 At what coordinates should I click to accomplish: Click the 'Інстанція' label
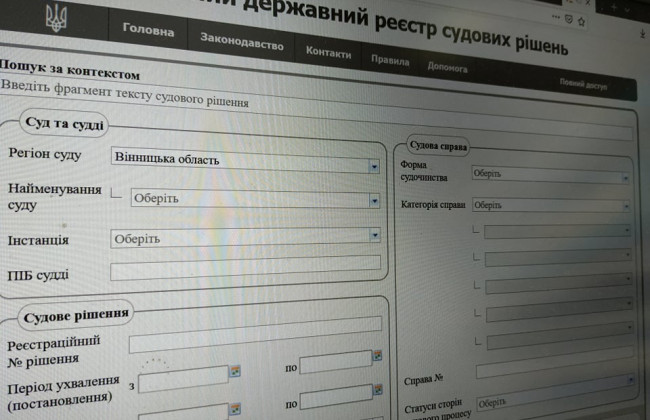click(38, 240)
